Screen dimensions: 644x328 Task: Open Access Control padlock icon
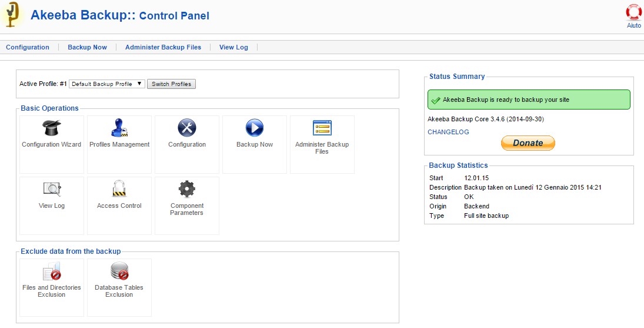coord(119,189)
